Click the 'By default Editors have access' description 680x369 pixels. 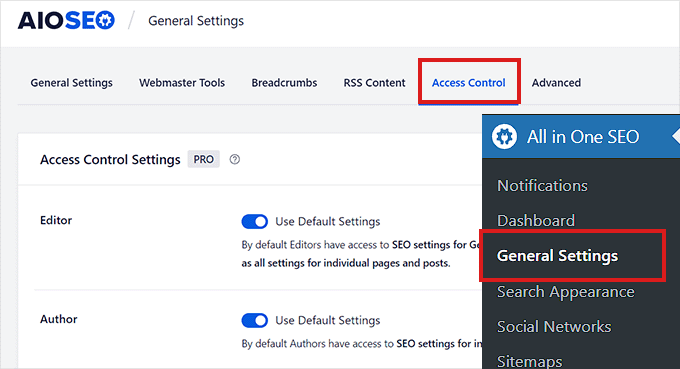click(x=361, y=254)
